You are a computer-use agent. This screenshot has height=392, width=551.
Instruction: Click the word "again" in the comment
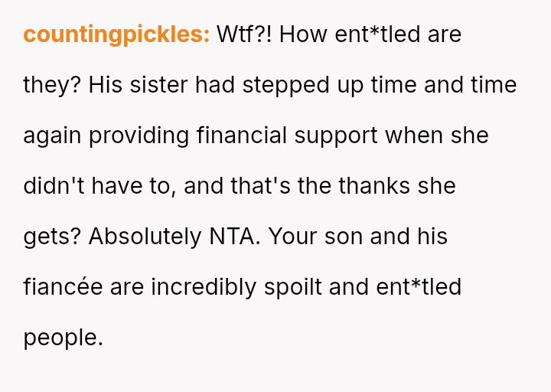[x=52, y=136]
